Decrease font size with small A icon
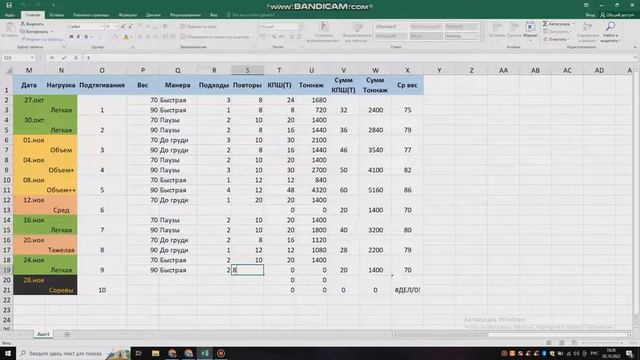 pos(130,27)
